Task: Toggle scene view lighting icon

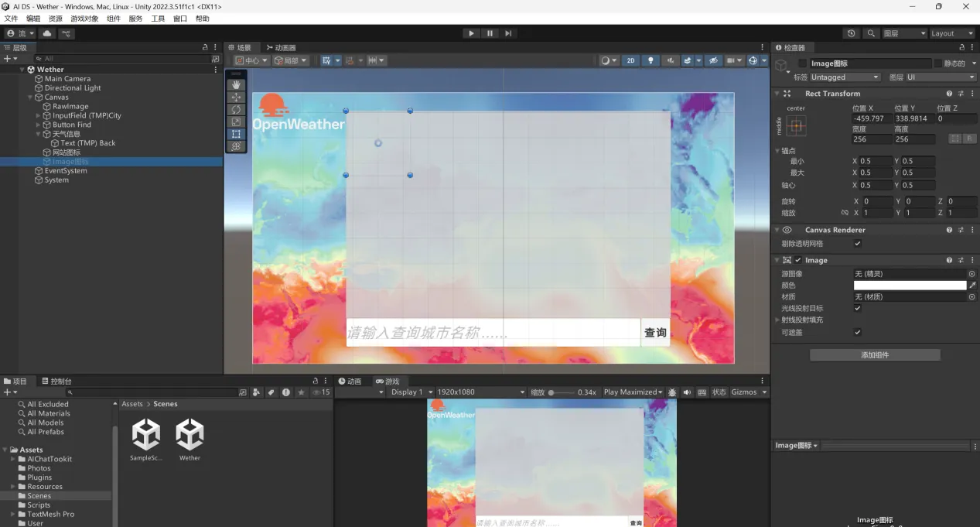Action: tap(651, 60)
